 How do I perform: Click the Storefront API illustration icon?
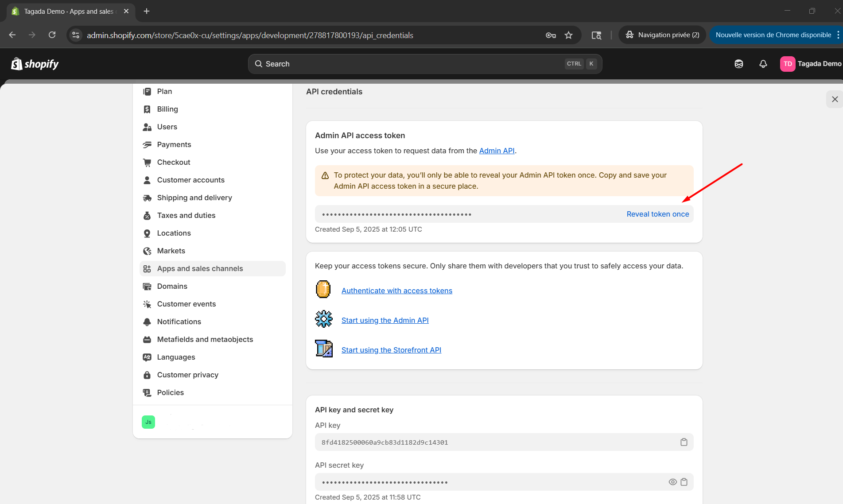pos(324,349)
